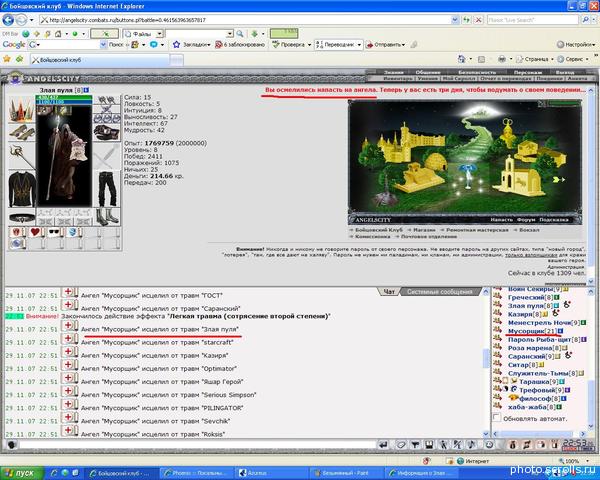
Task: Click the clock icon in chat toolbar
Action: 489,445
